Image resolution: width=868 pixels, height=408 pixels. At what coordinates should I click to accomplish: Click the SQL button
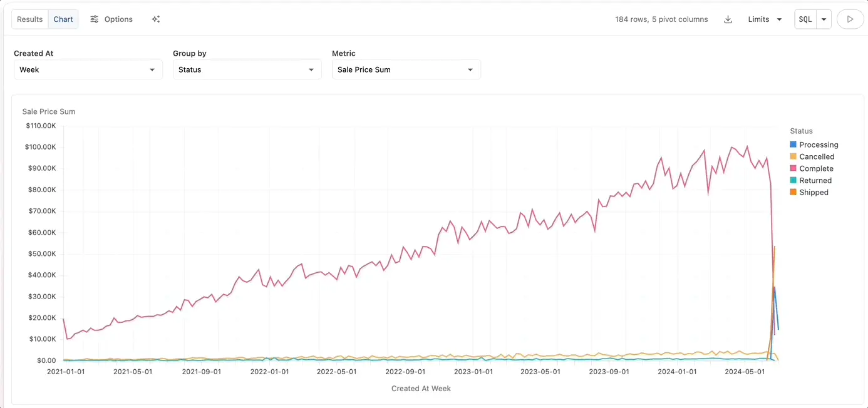[805, 19]
